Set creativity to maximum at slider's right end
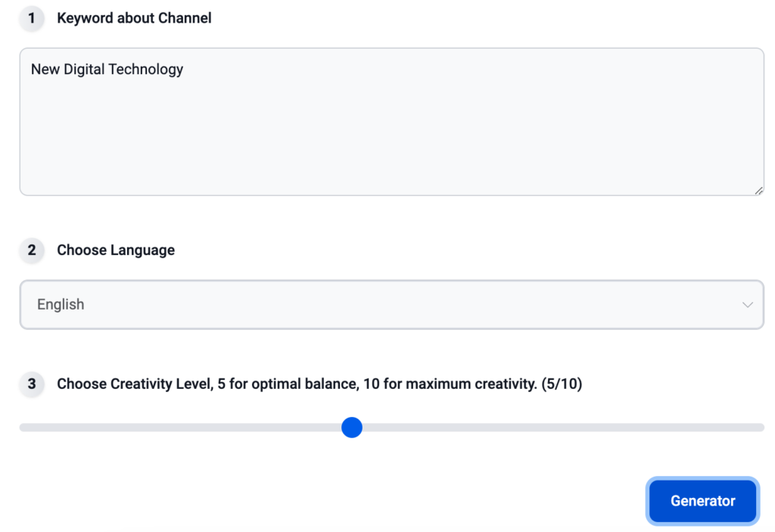Viewport: 775px width, 532px height. point(760,428)
